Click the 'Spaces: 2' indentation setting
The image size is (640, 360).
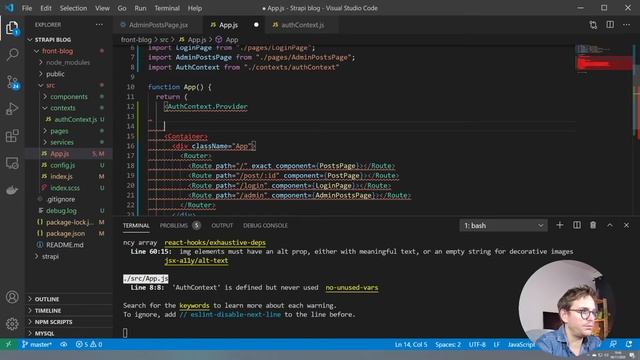(x=448, y=344)
